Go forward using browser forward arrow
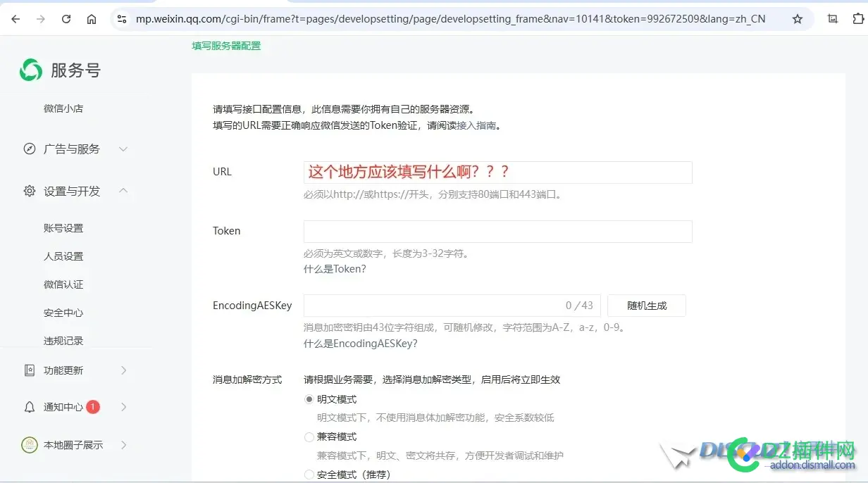The height and width of the screenshot is (483, 868). coord(41,19)
